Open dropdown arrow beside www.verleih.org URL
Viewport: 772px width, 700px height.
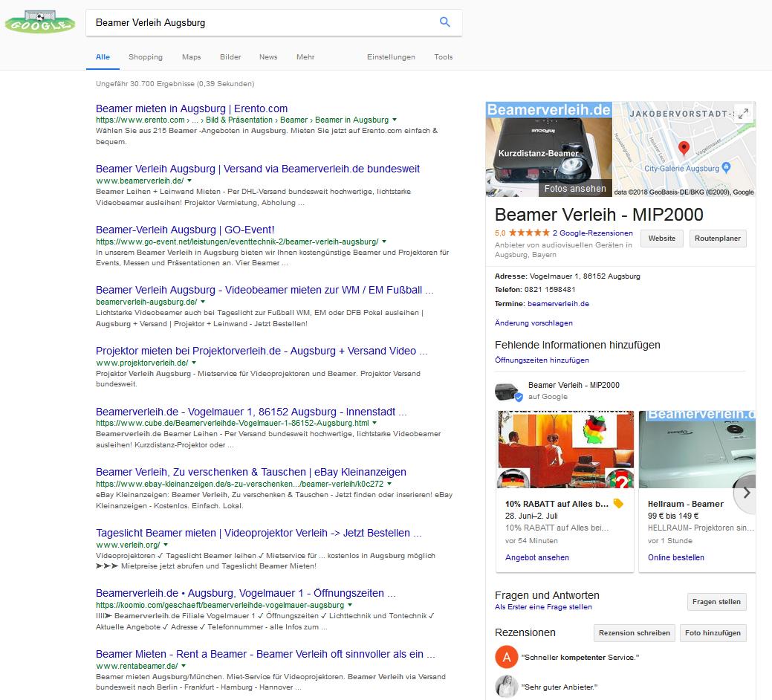[166, 545]
